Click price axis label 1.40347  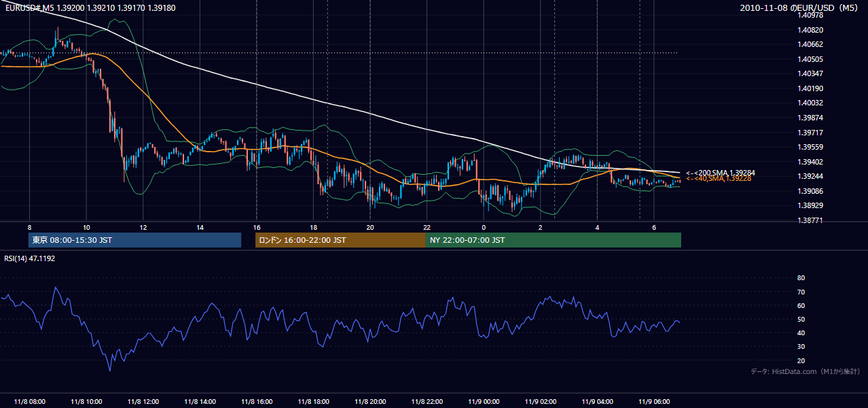[811, 73]
